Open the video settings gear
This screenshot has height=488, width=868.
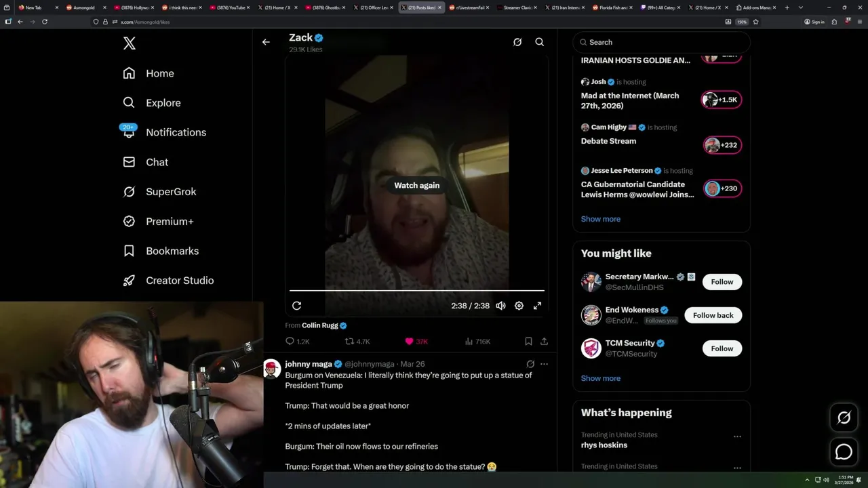[x=519, y=306]
